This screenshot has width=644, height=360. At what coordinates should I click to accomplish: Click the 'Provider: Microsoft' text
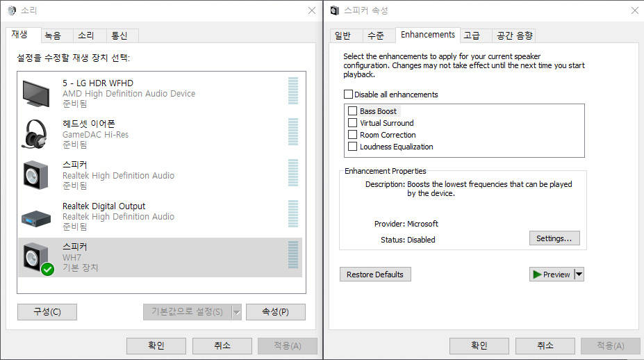point(406,224)
